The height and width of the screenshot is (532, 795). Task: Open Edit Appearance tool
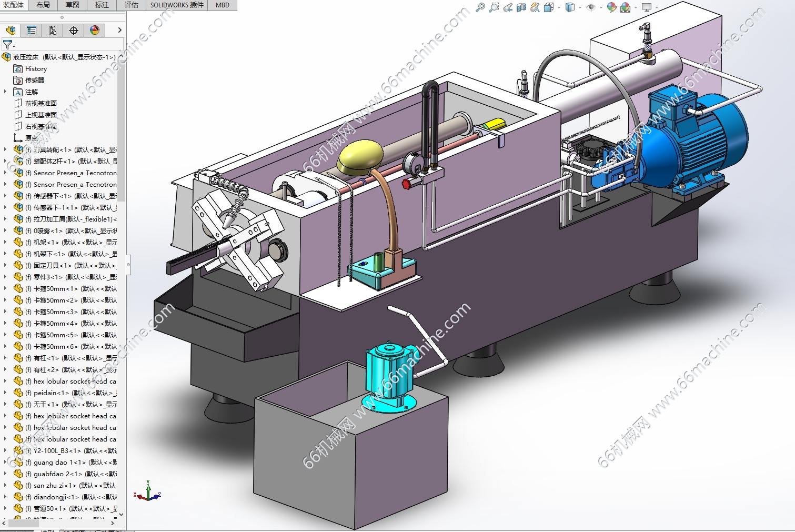(x=611, y=7)
